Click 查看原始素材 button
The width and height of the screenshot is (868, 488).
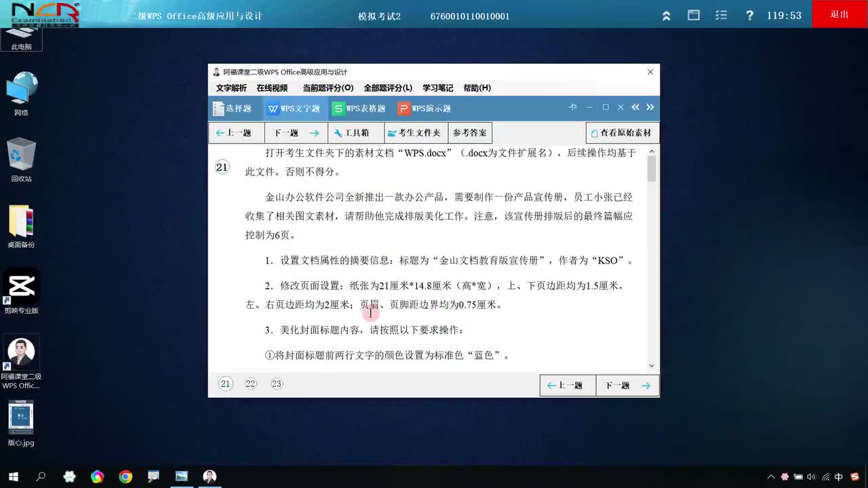click(622, 133)
